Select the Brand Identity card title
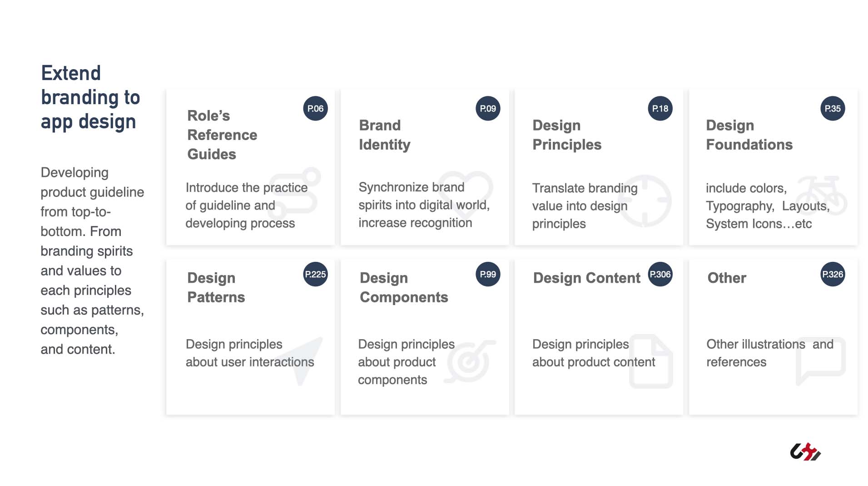 [385, 135]
